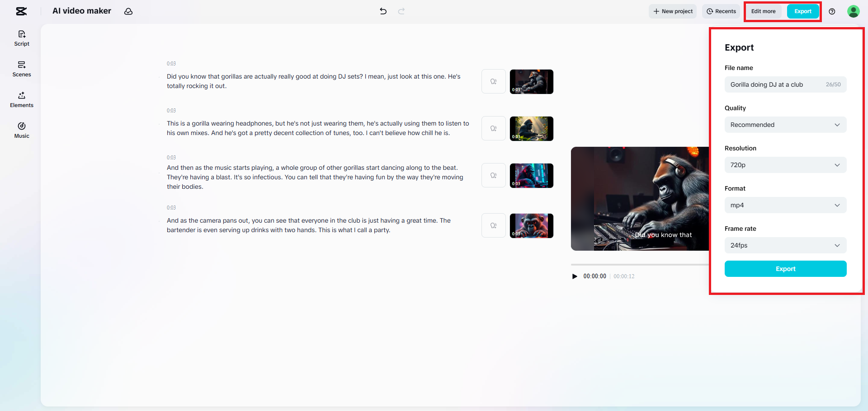This screenshot has height=411, width=868.
Task: Click the CapCut logo in the top corner
Action: (x=21, y=11)
